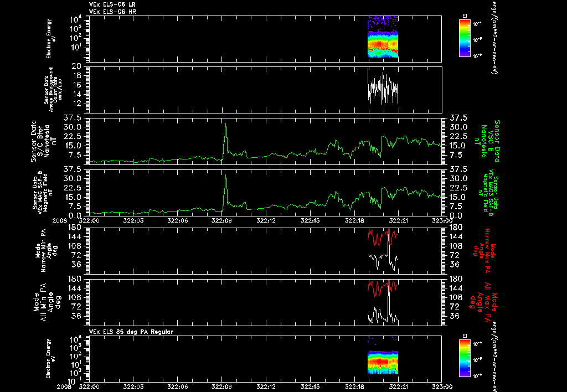This screenshot has width=567, height=392.
Task: Click the '12' tick on count rate axis
Action: tap(76, 104)
